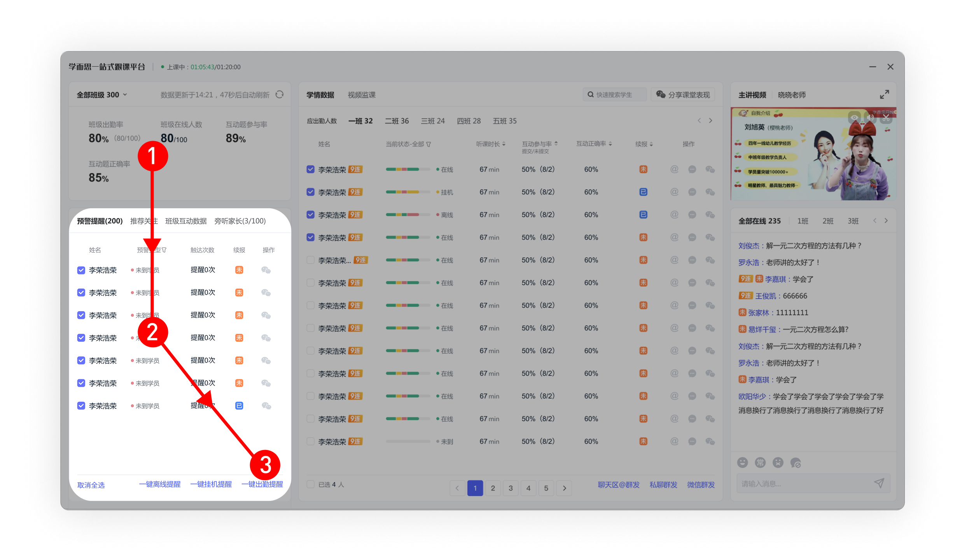The height and width of the screenshot is (560, 955).
Task: Click the 快速搜索学生 search field
Action: pyautogui.click(x=614, y=94)
